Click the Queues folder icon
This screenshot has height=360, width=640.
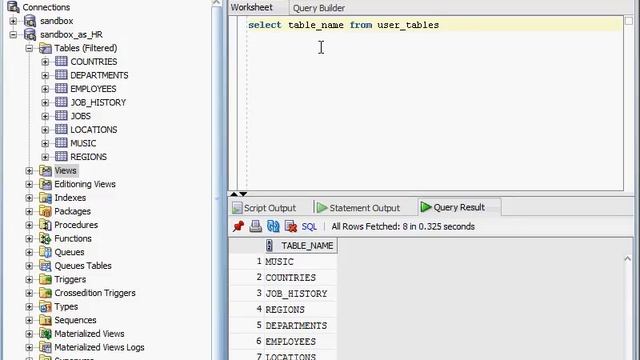coord(45,252)
